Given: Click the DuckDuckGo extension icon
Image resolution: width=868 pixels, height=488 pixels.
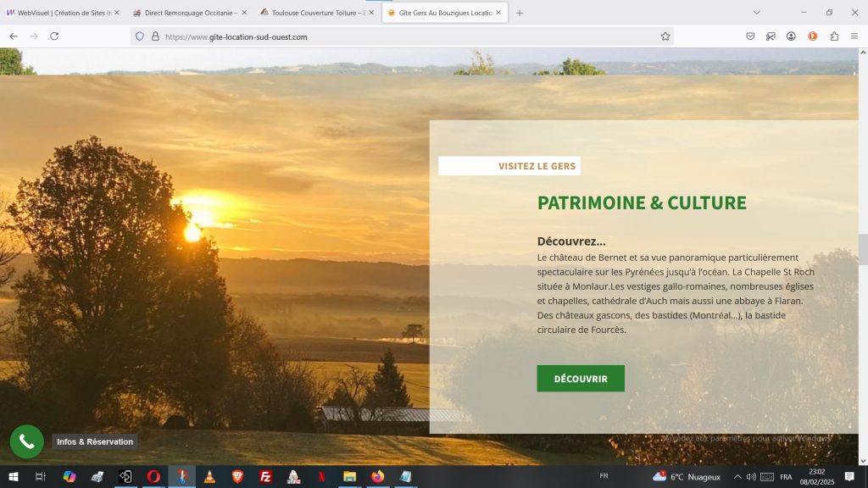Looking at the screenshot, I should pyautogui.click(x=813, y=36).
